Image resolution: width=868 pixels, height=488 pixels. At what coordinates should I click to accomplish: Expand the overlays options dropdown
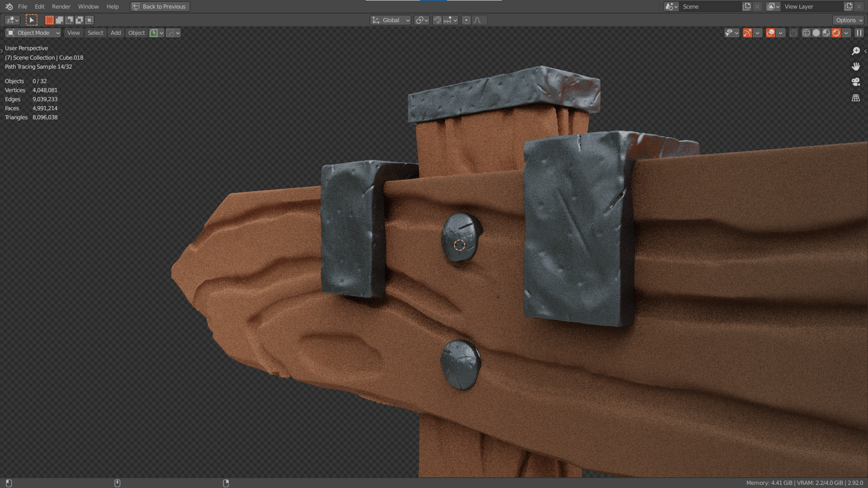coord(780,33)
